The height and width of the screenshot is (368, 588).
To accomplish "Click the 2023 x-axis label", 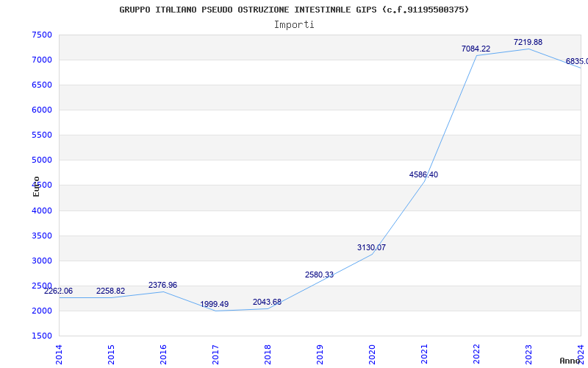I will point(528,355).
